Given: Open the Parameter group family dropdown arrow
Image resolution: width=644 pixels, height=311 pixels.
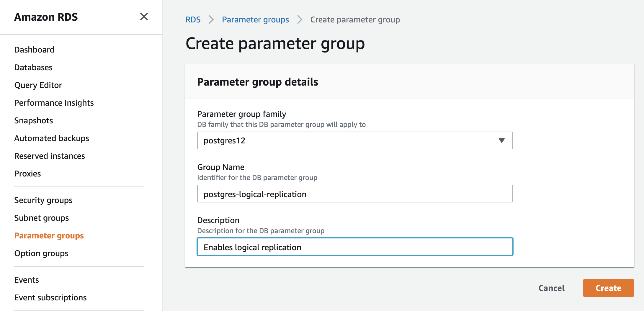Looking at the screenshot, I should 502,141.
